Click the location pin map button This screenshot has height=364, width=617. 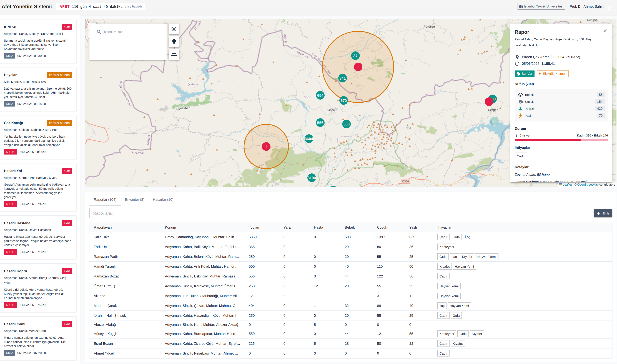pos(174,42)
